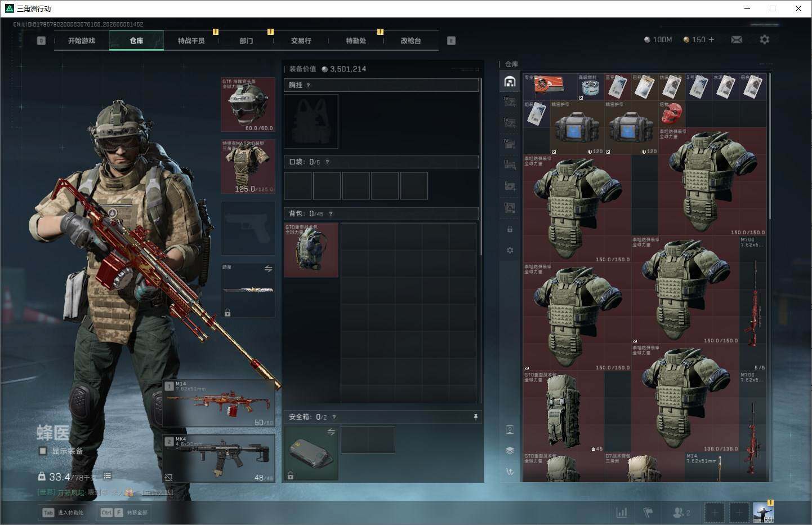Unlock additional stash slot lock icon
This screenshot has width=812, height=525.
pos(510,229)
